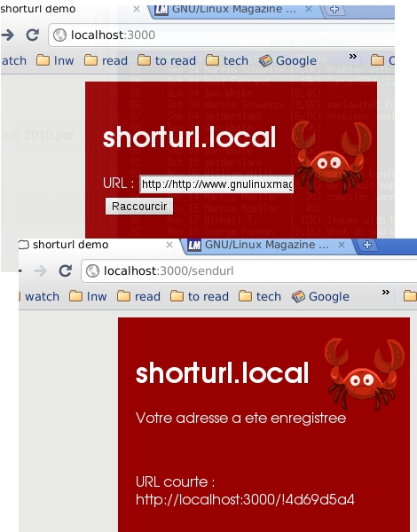Open the 'watch' bookmark folder in the lower bar
The height and width of the screenshot is (532, 417).
point(39,296)
